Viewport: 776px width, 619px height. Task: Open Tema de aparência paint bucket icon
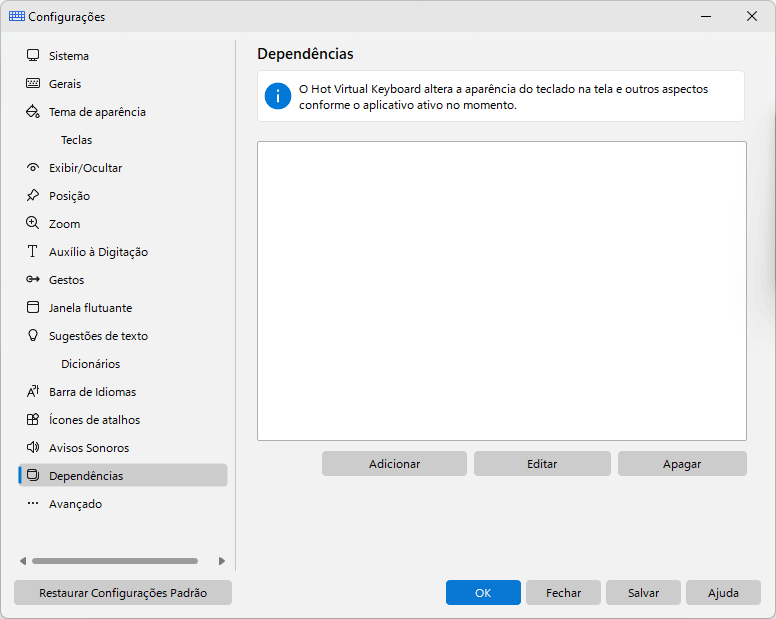pyautogui.click(x=33, y=111)
